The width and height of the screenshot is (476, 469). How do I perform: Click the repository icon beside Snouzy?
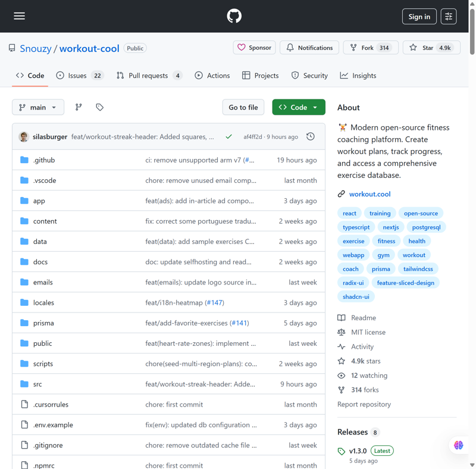pos(12,48)
